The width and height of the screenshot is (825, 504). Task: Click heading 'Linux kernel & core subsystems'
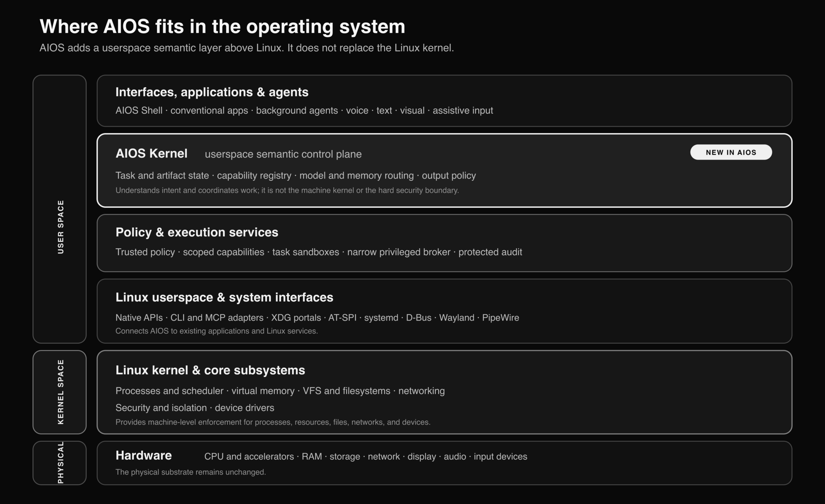210,370
